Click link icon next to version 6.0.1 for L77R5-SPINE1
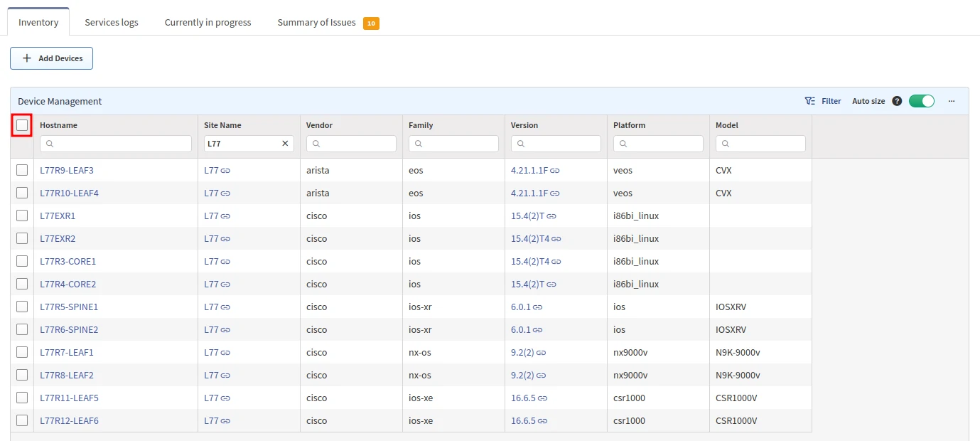Viewport: 980px width, 441px height. point(538,307)
